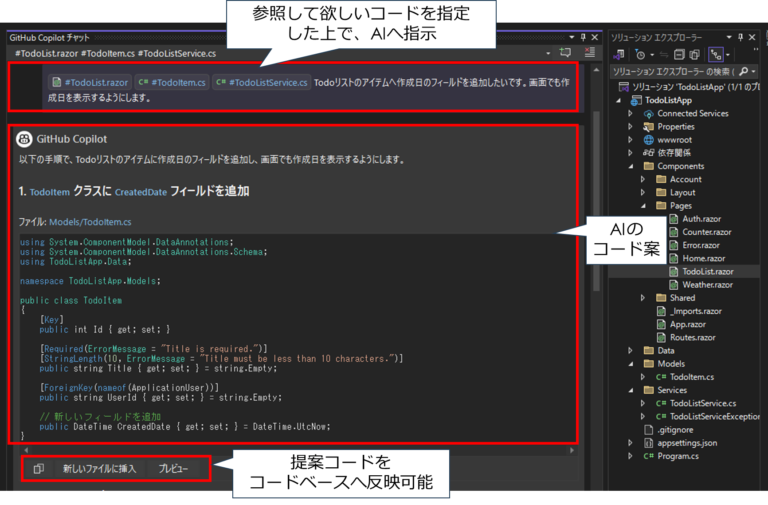Expand Connected Services node
This screenshot has height=505, width=768.
coord(630,114)
